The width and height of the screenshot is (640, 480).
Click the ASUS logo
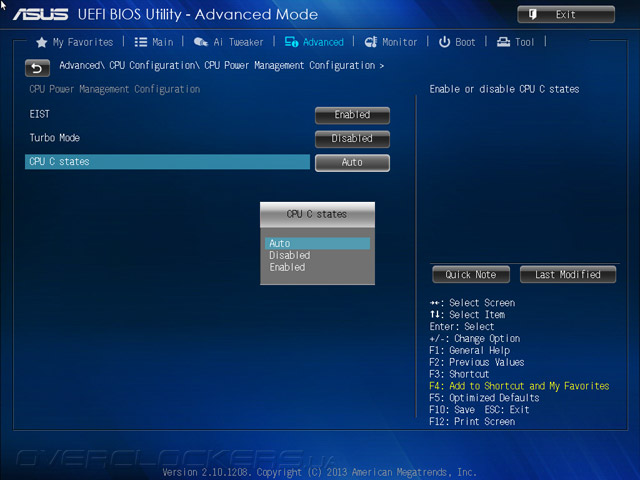(40, 15)
